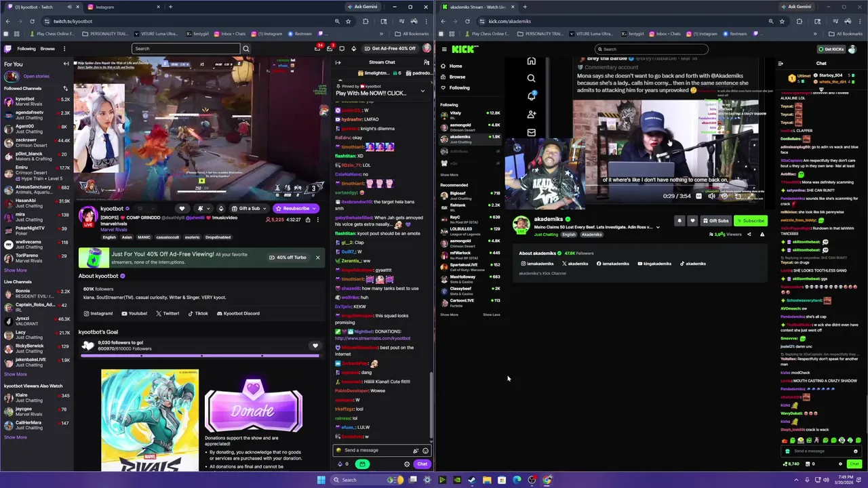Switch to the Instagram browser tab
The height and width of the screenshot is (488, 868).
click(x=123, y=7)
